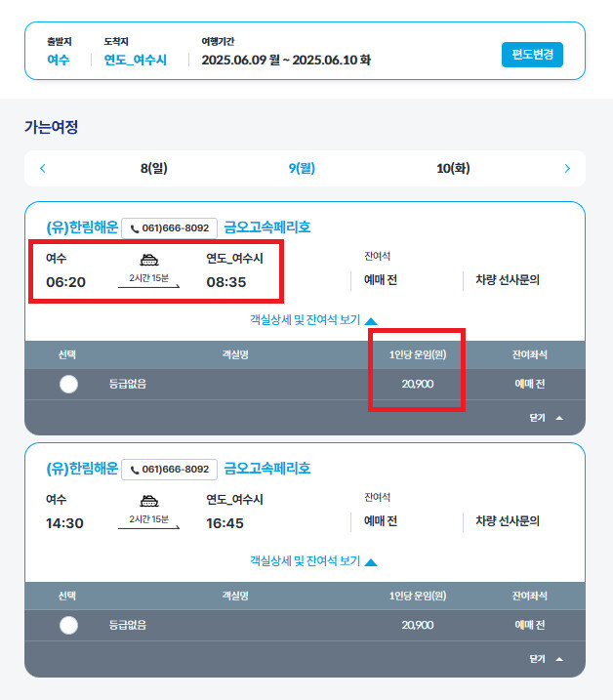
Task: Click the 연도_여수시 destination field
Action: 136,61
